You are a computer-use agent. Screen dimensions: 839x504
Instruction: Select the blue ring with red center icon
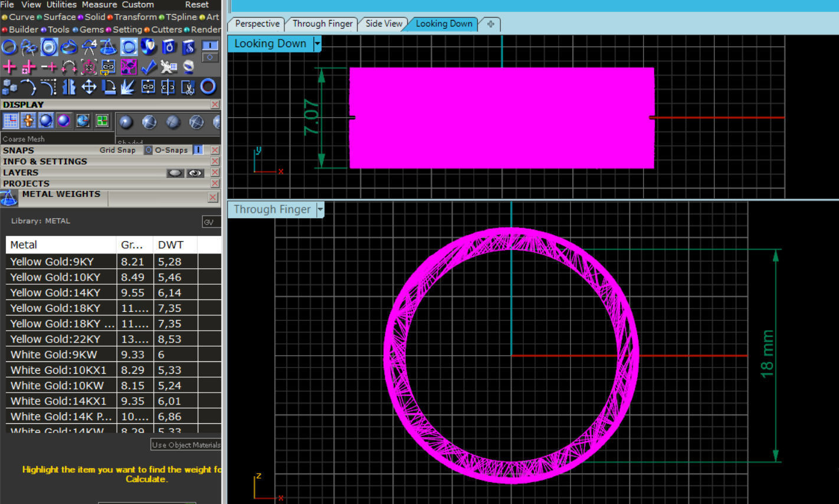(x=208, y=87)
